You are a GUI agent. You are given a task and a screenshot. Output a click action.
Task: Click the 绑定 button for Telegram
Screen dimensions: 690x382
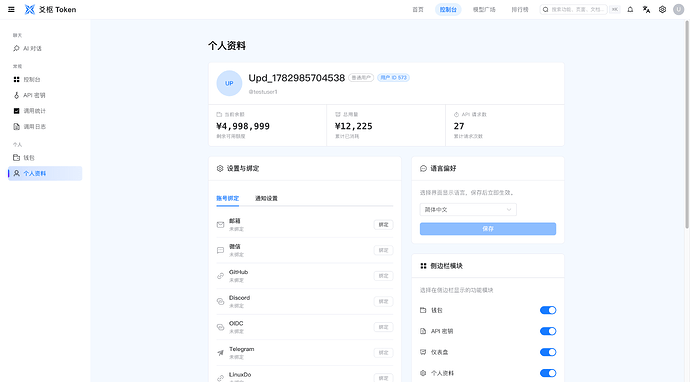[x=383, y=353]
